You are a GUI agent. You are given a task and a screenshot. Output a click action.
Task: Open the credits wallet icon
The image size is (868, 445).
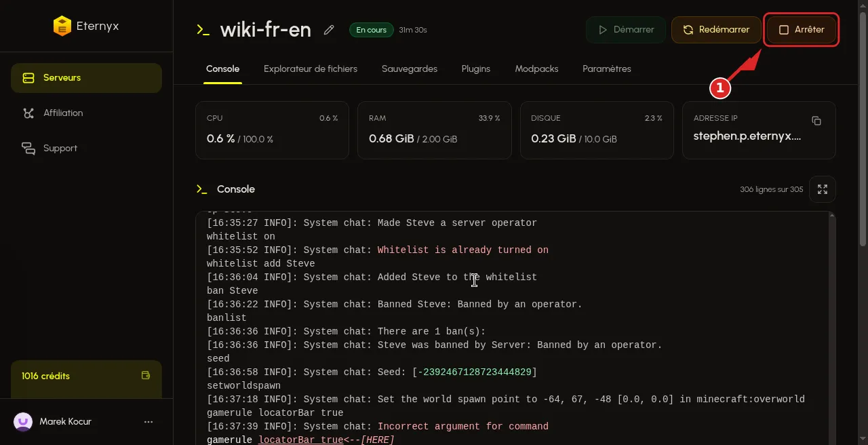(145, 376)
